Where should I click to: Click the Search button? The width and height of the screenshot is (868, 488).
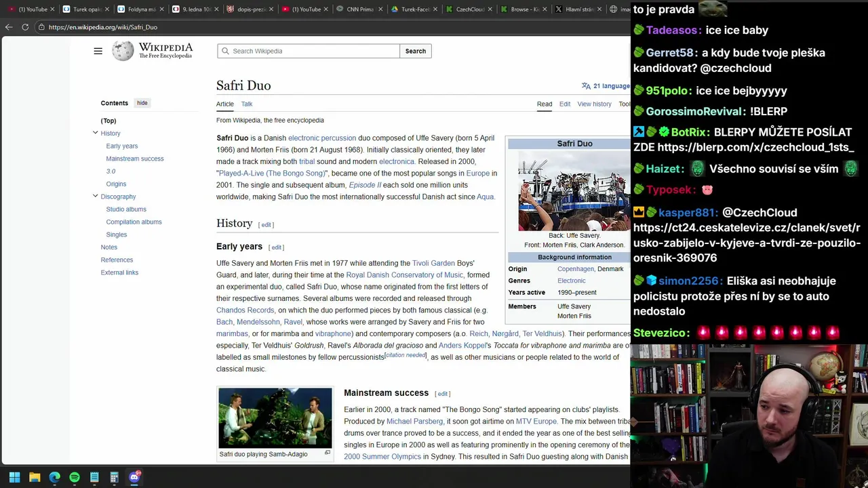point(416,51)
